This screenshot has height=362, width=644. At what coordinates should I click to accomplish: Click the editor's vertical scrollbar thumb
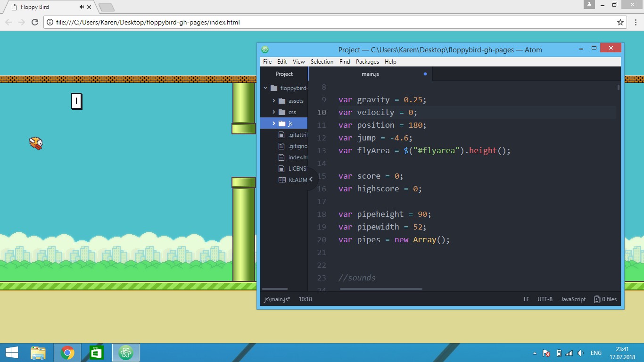(x=619, y=88)
